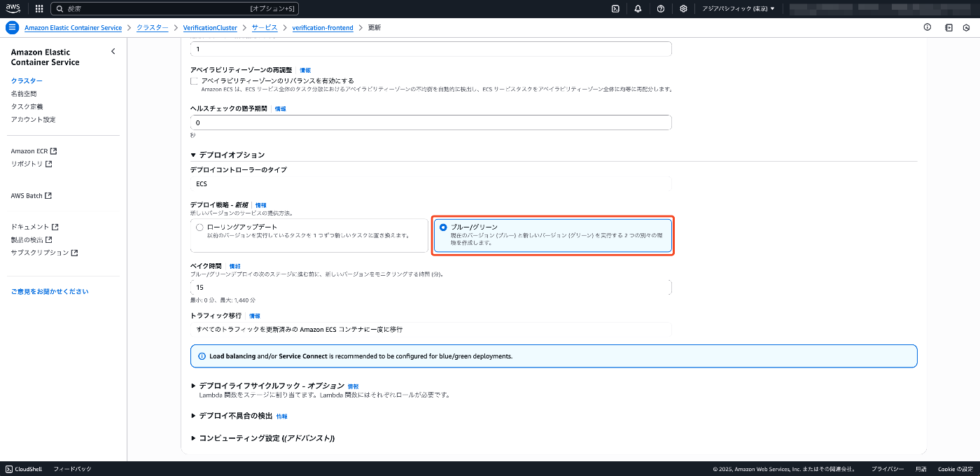This screenshot has width=980, height=476.
Task: Open 情報 link beside デプロイ不具合の検出
Action: 281,416
